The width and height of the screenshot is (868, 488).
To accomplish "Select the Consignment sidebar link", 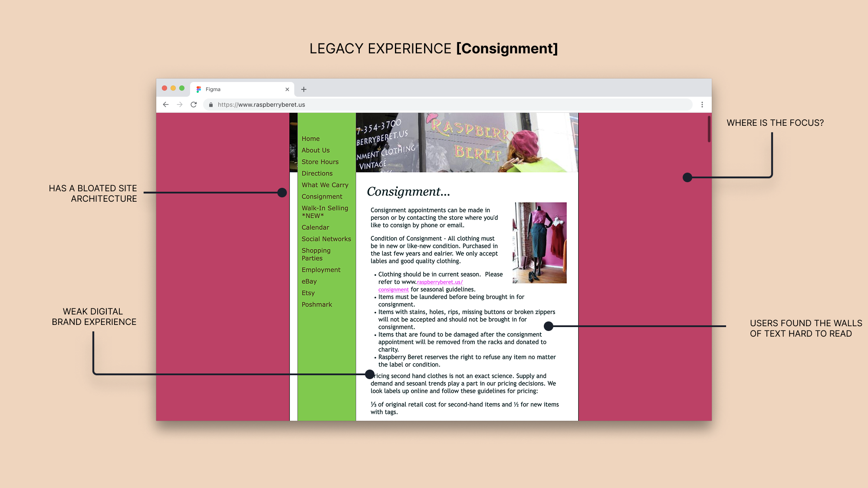I will coord(322,197).
